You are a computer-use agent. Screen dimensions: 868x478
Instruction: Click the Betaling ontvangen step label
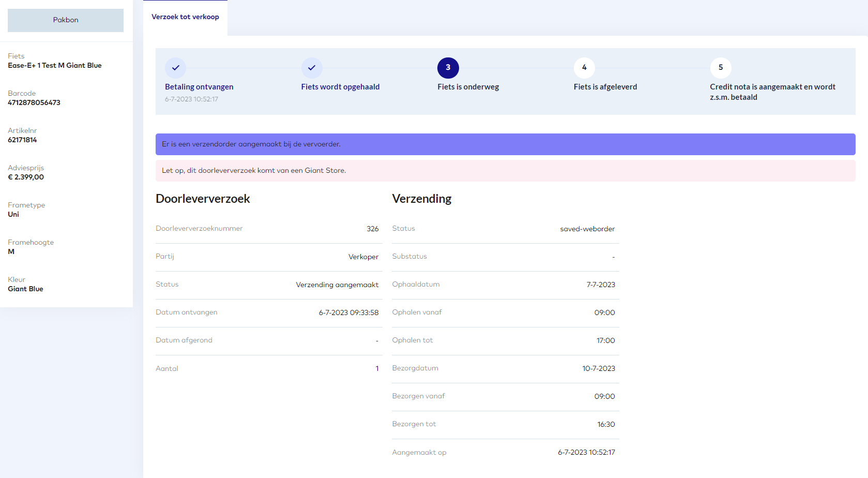(199, 87)
